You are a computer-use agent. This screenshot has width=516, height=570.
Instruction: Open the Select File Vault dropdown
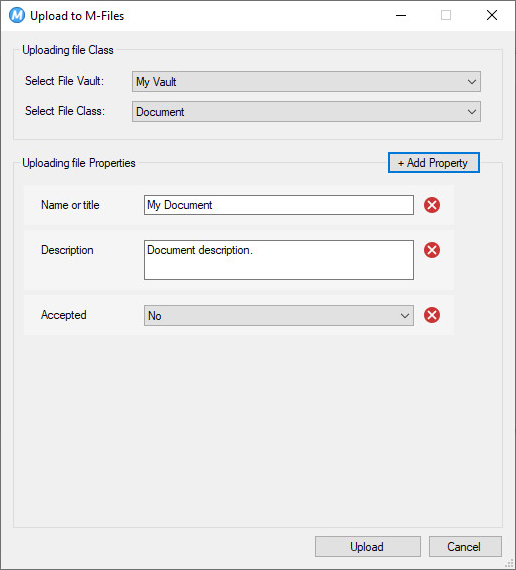click(306, 81)
